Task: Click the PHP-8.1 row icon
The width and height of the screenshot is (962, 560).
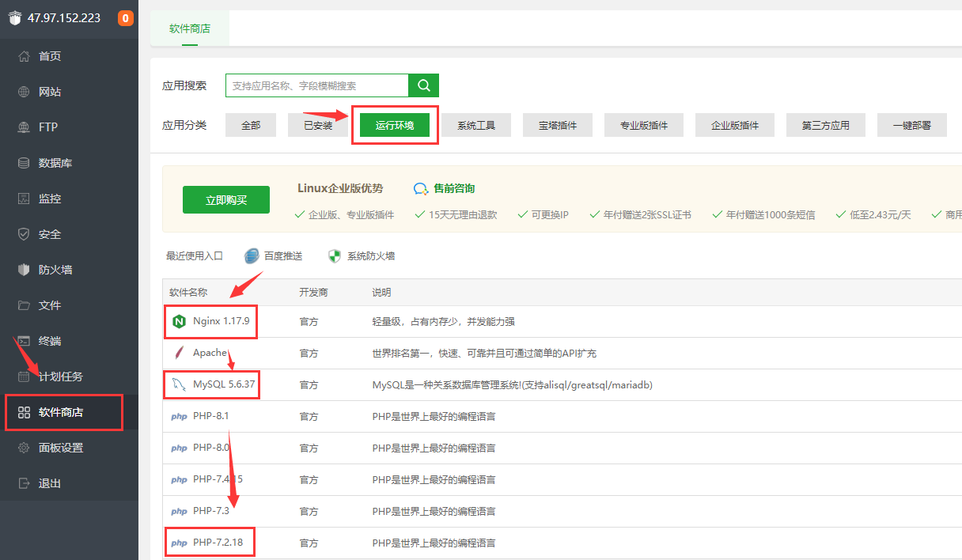Action: [x=179, y=417]
